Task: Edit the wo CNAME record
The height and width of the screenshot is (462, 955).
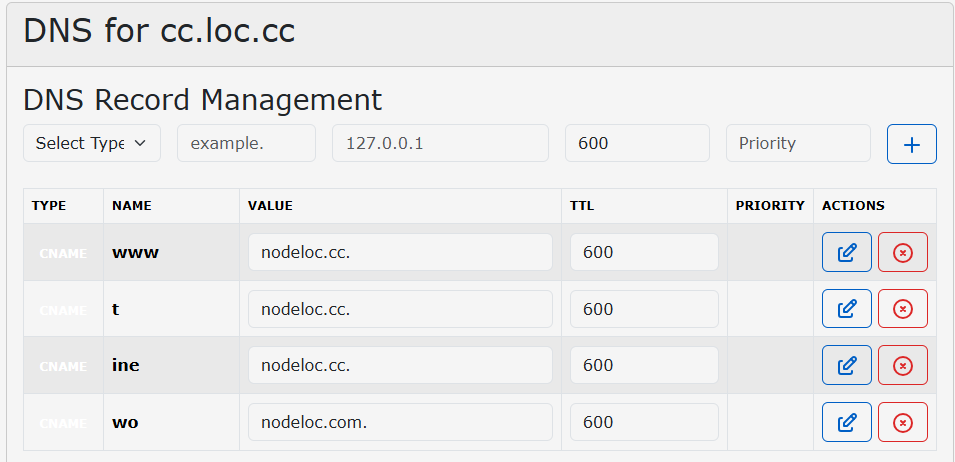Action: (x=846, y=422)
